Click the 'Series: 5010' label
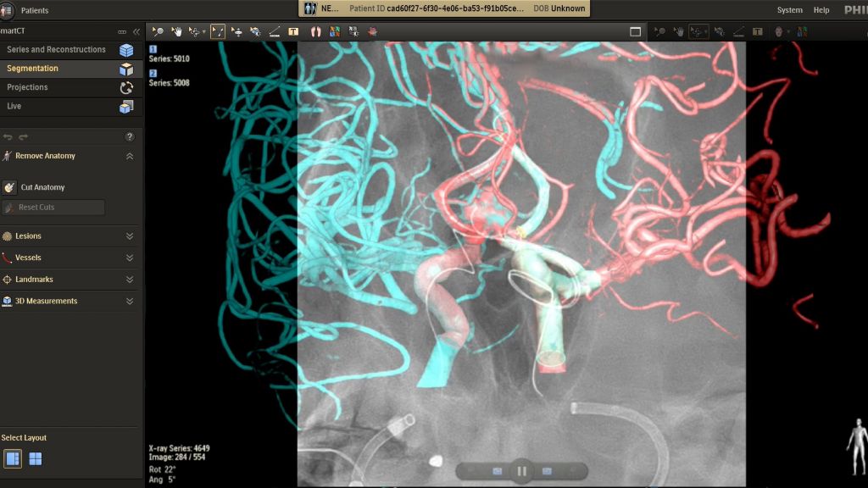The image size is (868, 488). point(170,58)
